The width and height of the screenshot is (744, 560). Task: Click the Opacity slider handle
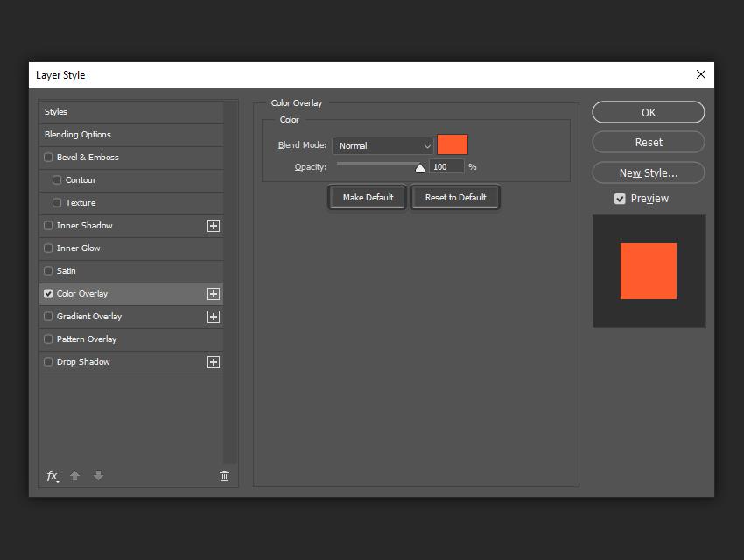(x=420, y=168)
